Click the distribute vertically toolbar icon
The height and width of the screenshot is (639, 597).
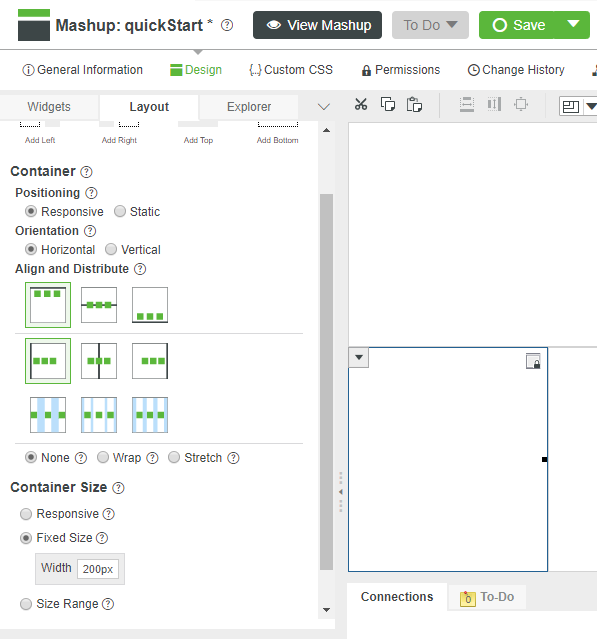tap(494, 105)
